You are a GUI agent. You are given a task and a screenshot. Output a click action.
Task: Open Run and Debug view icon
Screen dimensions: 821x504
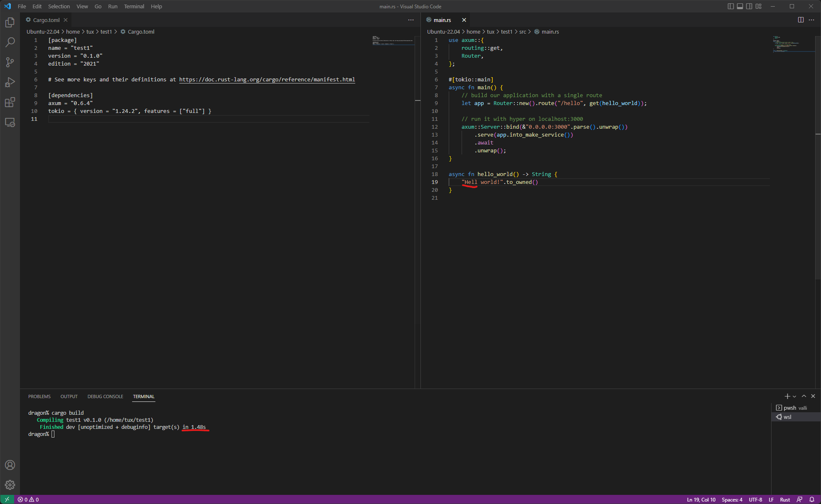tap(10, 82)
